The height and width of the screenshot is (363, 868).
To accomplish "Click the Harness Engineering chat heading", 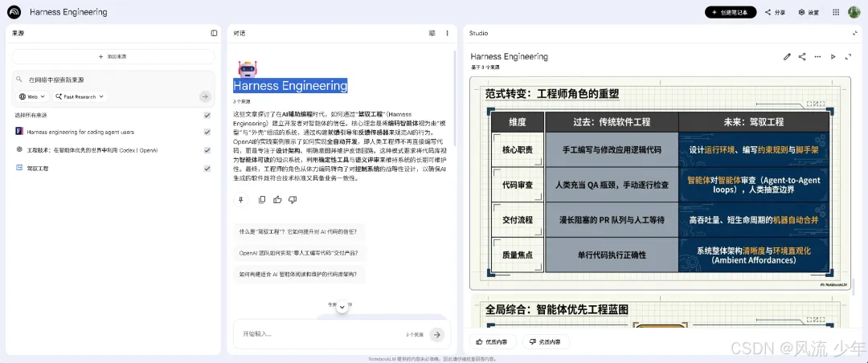I will pos(290,86).
